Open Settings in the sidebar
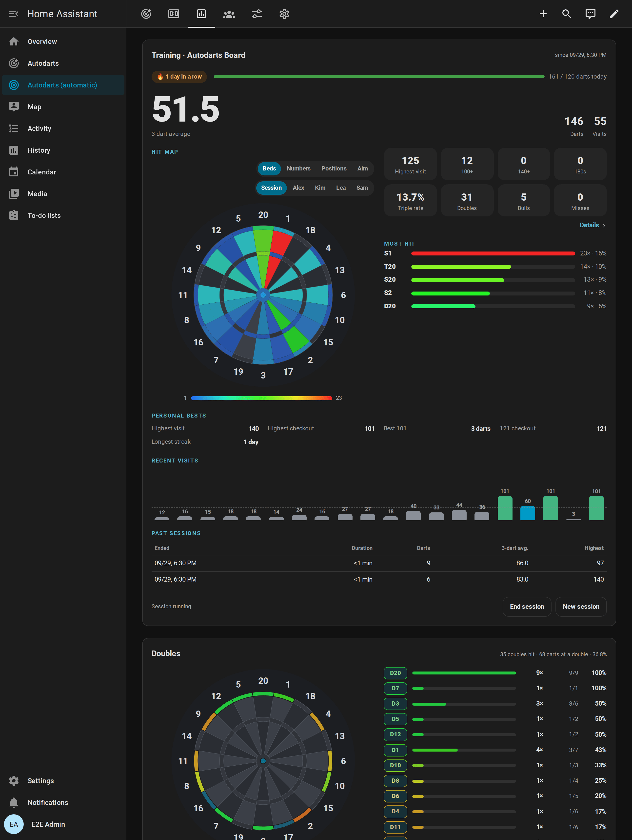632x840 pixels. pos(63,781)
